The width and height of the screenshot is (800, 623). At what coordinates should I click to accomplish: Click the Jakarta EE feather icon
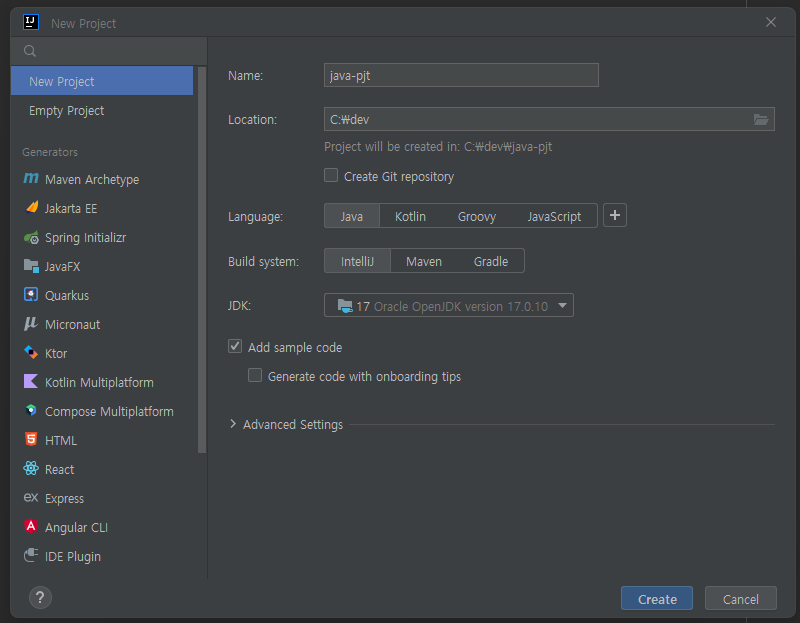32,207
